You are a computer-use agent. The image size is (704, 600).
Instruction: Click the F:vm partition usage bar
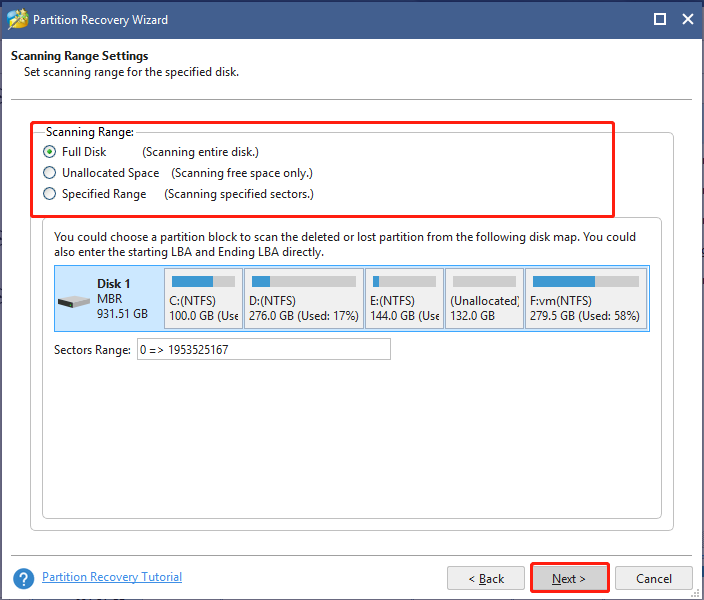(586, 282)
